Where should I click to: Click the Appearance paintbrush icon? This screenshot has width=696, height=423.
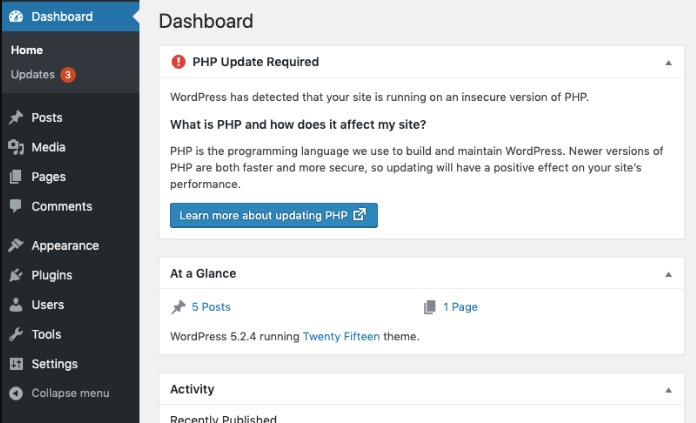pyautogui.click(x=16, y=246)
